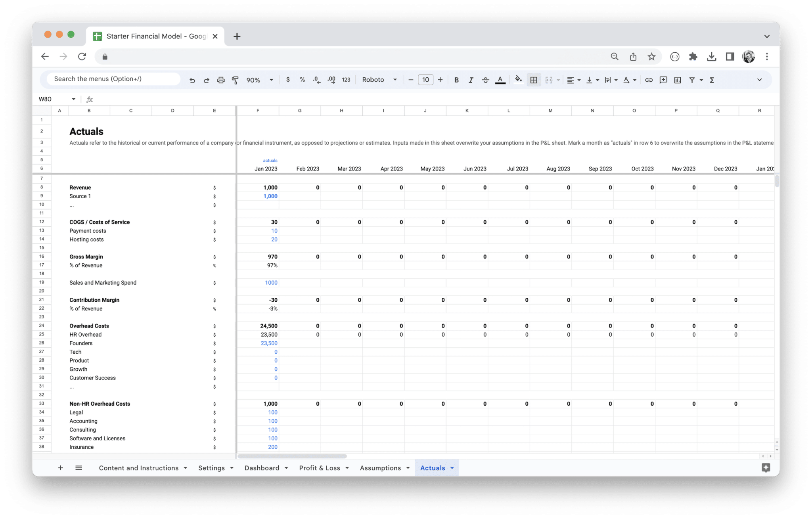This screenshot has height=519, width=812.
Task: Add a new sheet with the plus button
Action: coord(60,468)
